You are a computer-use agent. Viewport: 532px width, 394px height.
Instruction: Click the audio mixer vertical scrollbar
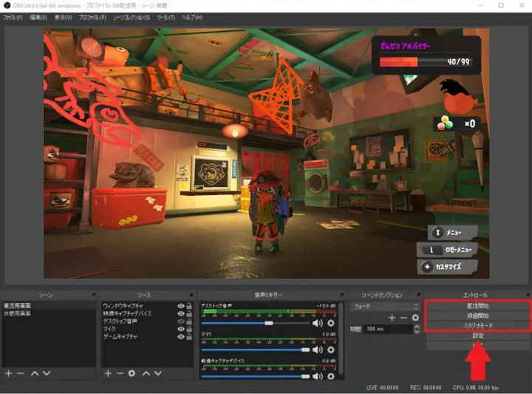341,339
